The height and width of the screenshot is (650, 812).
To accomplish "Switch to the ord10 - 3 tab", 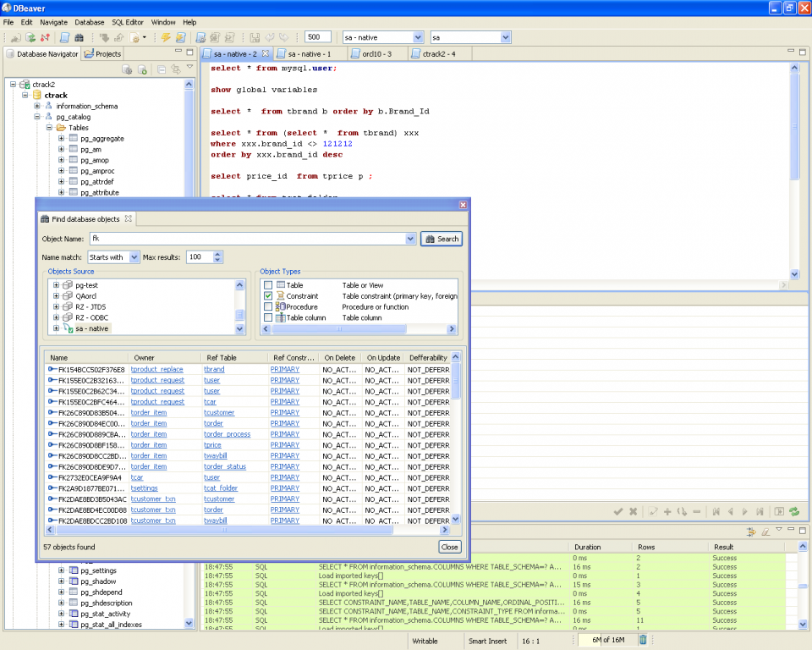I will pyautogui.click(x=377, y=54).
